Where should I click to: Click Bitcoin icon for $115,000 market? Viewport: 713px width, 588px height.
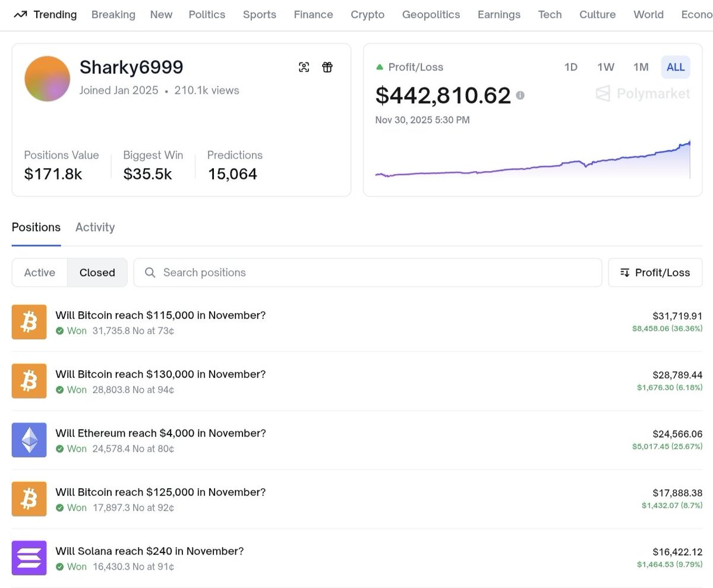tap(29, 322)
